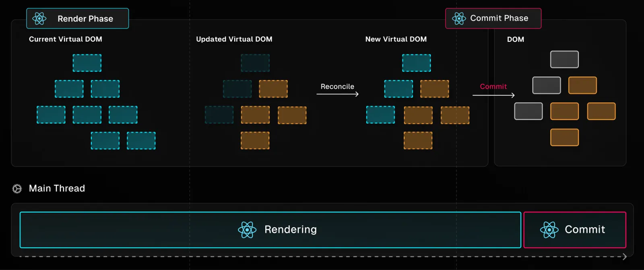This screenshot has width=644, height=270.
Task: Select the dimmed root node of Updated Virtual DOM
Action: (x=255, y=63)
